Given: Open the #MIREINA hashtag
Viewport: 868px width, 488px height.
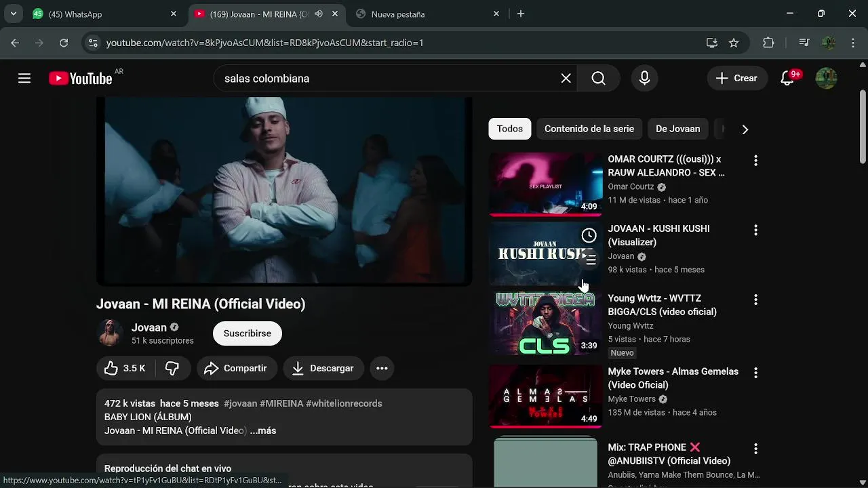Looking at the screenshot, I should 281,403.
